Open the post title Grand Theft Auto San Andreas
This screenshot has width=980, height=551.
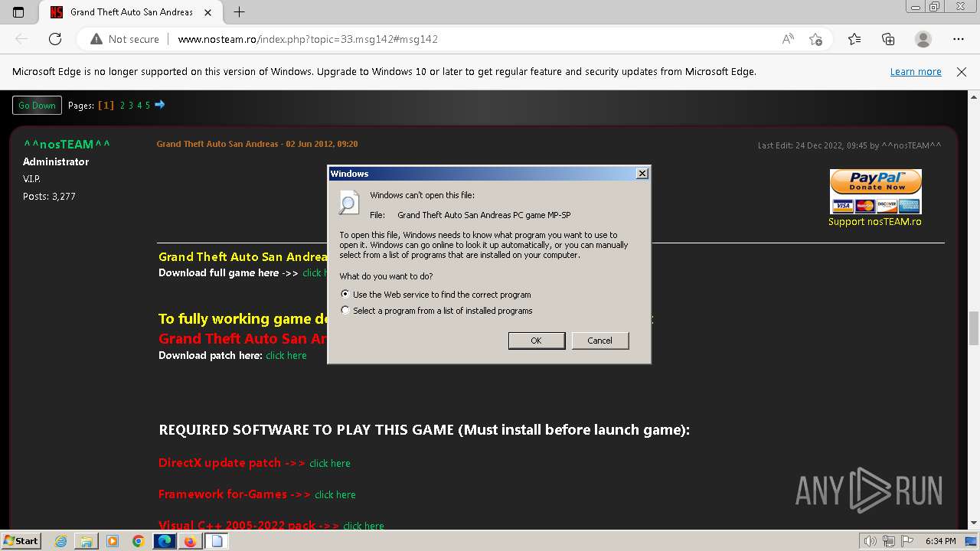click(x=217, y=144)
